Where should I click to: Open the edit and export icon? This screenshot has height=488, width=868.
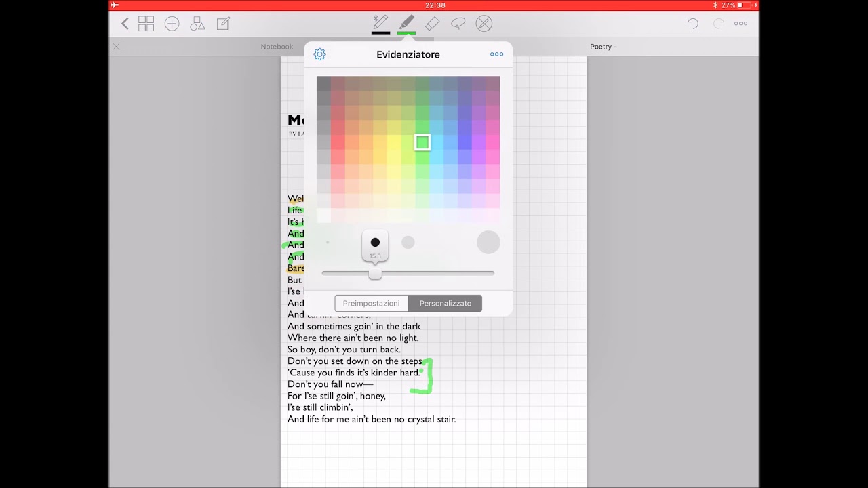[x=223, y=24]
